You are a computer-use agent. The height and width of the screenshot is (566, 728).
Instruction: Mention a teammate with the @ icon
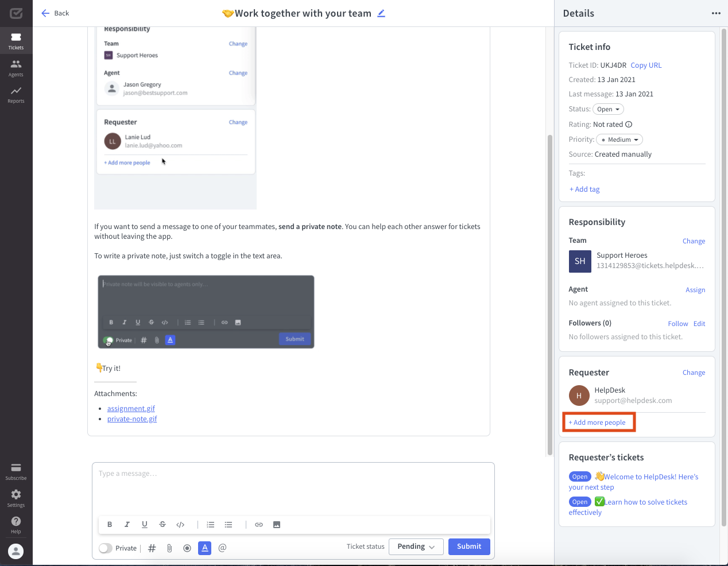tap(223, 548)
